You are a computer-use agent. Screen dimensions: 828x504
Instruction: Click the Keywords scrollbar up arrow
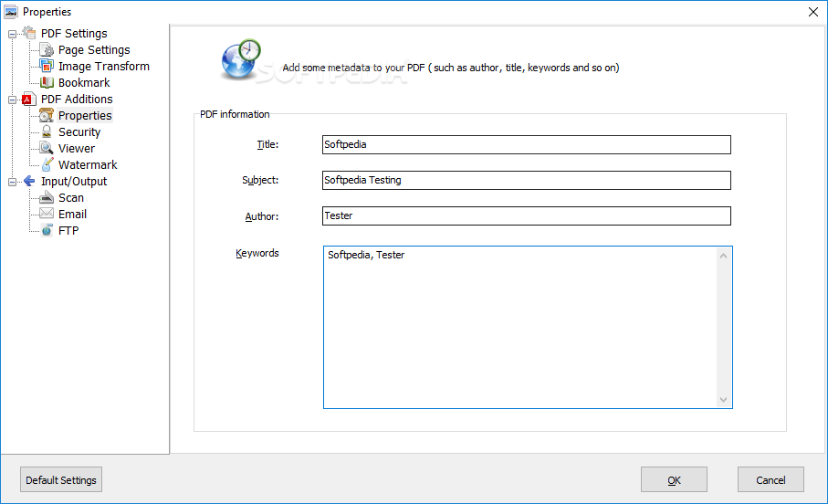(723, 256)
